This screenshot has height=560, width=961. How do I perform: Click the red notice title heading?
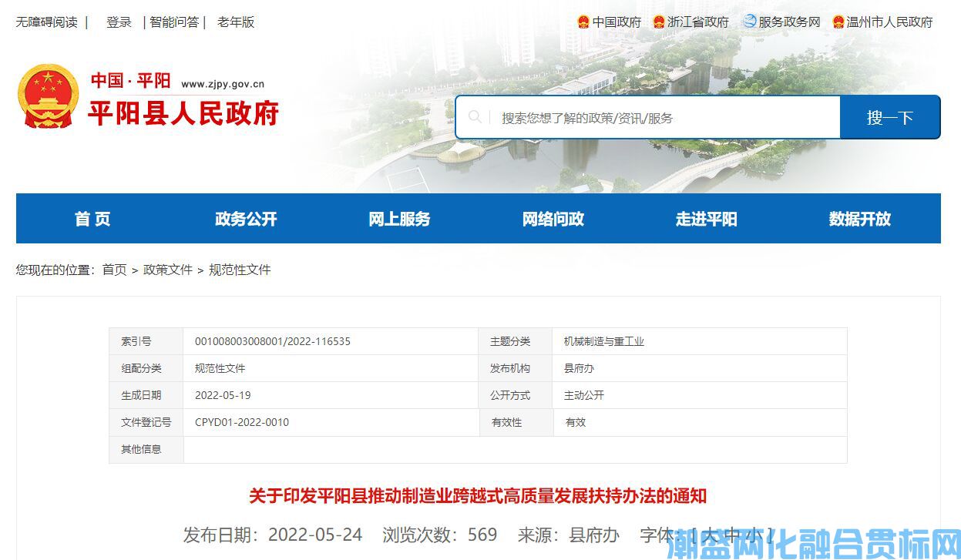pos(478,495)
